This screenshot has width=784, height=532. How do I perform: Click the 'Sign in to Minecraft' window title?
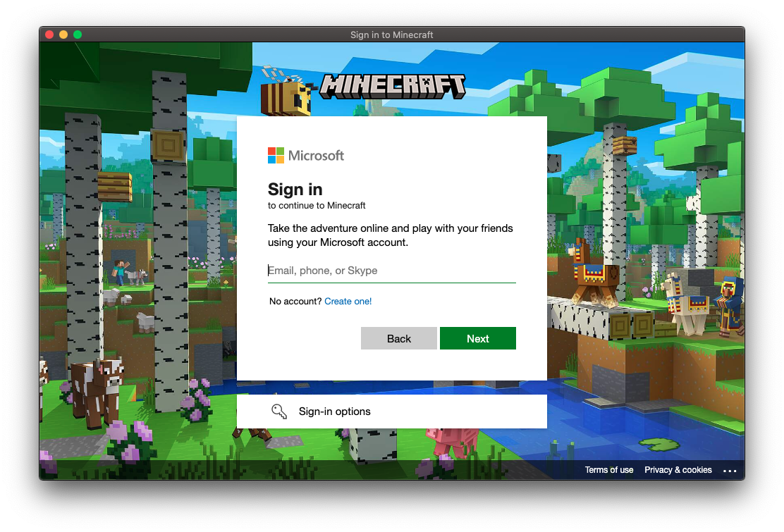(x=391, y=35)
